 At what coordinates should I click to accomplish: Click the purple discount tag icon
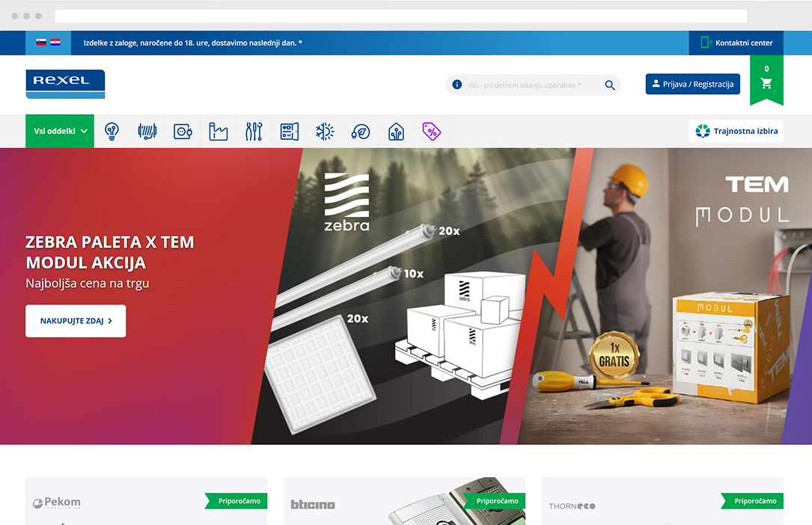tap(432, 132)
